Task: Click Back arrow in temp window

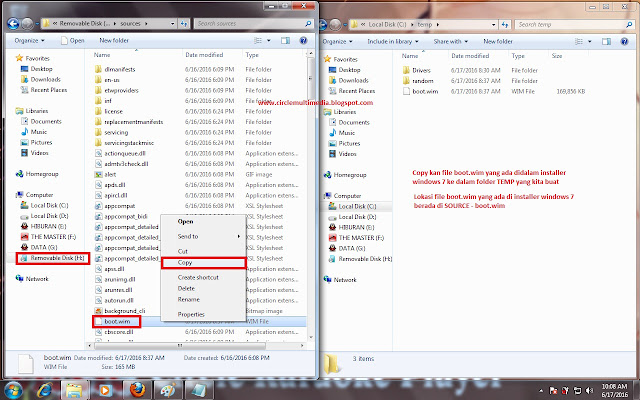Action: tap(322, 24)
